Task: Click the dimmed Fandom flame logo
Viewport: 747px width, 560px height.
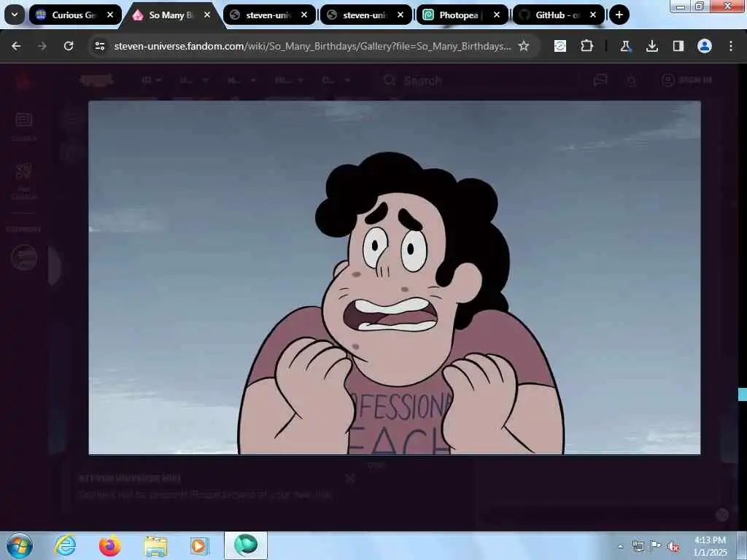Action: tap(23, 81)
